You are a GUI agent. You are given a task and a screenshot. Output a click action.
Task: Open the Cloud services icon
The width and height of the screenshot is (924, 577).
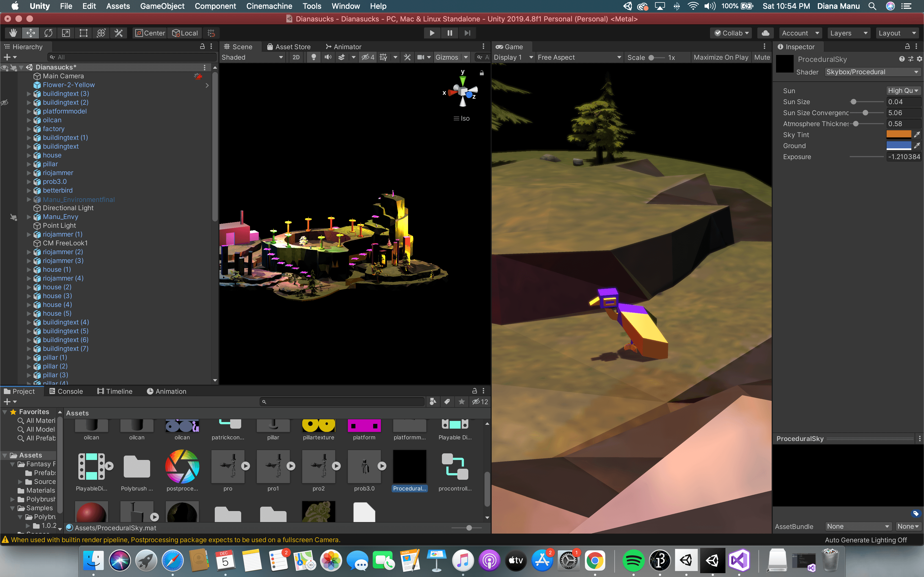pyautogui.click(x=765, y=33)
